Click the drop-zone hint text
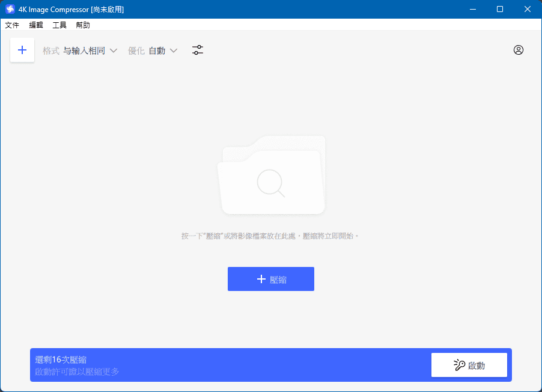This screenshot has height=392, width=542. coord(270,236)
